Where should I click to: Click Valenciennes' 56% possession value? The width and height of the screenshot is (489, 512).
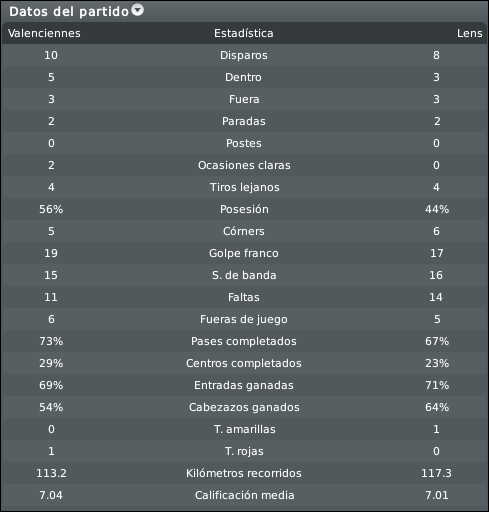(51, 209)
